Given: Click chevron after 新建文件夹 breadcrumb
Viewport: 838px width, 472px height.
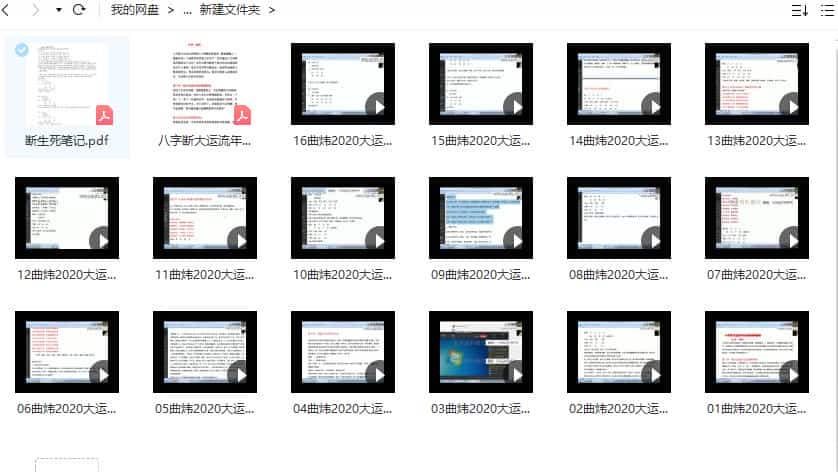Looking at the screenshot, I should 271,10.
